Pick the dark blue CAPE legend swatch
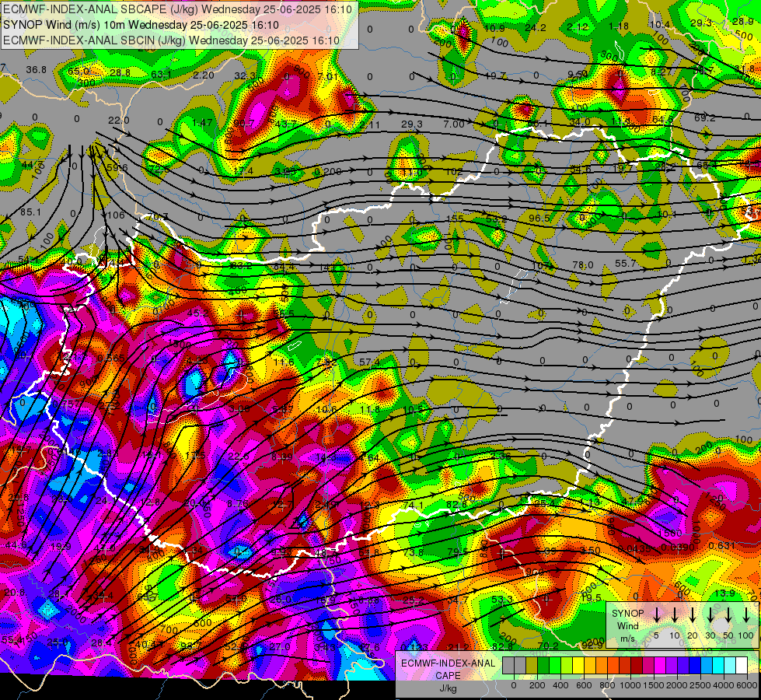761x700 pixels. coord(695,666)
